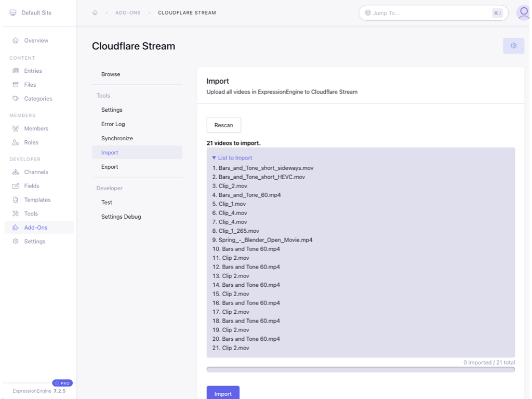Click the Entries icon in the sidebar
The height and width of the screenshot is (399, 532).
pos(16,71)
